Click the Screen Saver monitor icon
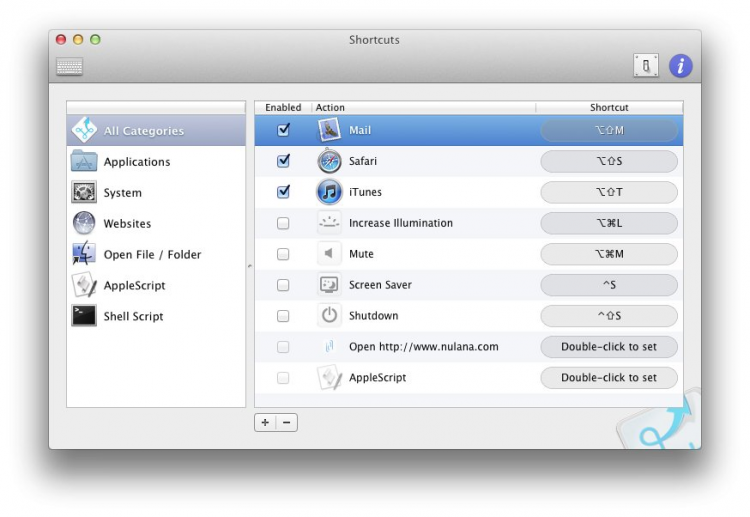 click(x=329, y=285)
